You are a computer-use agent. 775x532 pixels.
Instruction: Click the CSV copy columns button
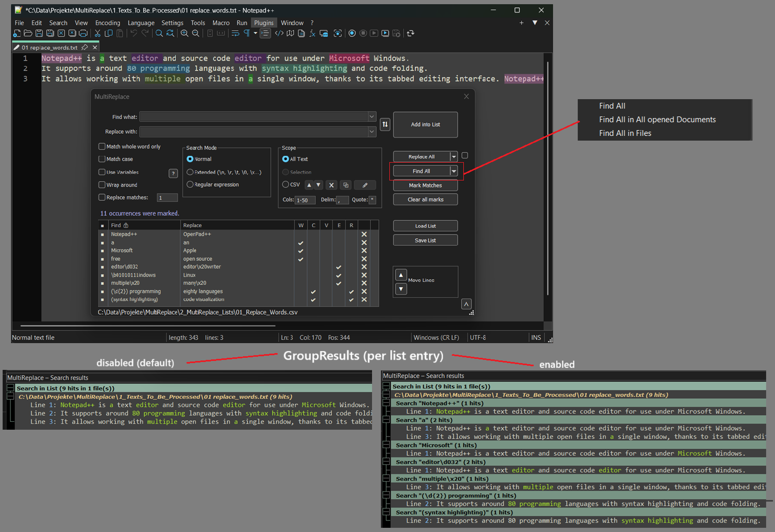click(x=345, y=185)
